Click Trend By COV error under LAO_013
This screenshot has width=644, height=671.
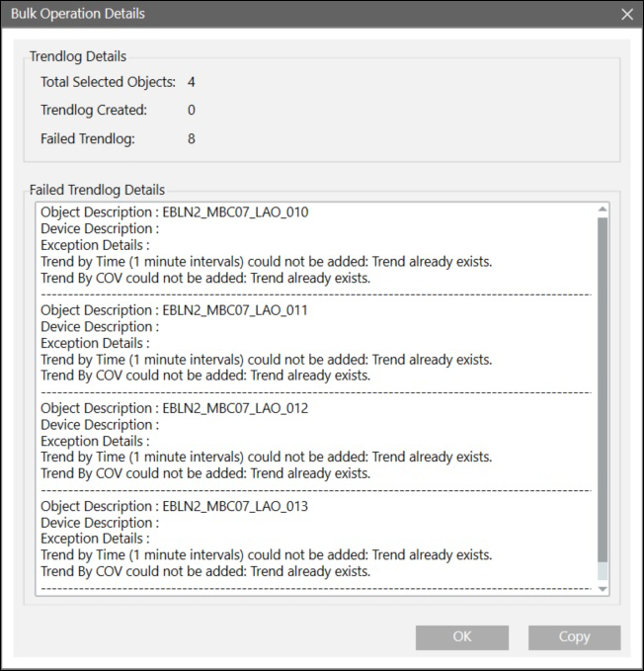pyautogui.click(x=205, y=571)
